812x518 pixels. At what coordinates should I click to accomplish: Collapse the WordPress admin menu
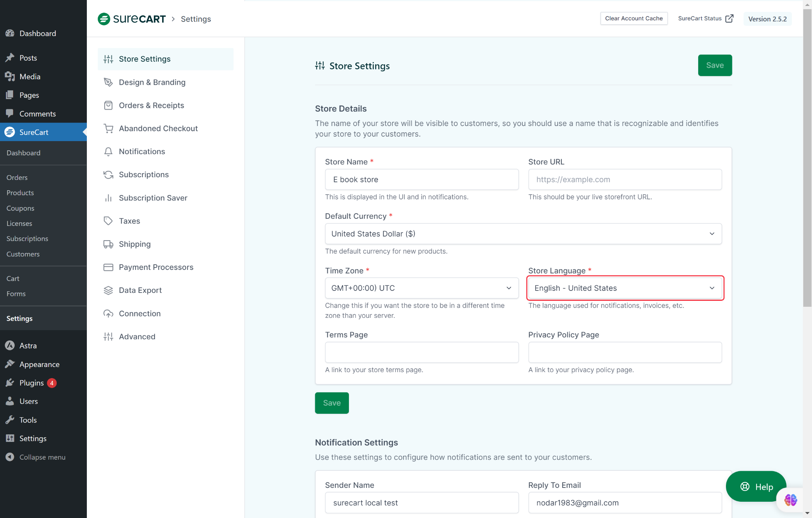coord(42,457)
